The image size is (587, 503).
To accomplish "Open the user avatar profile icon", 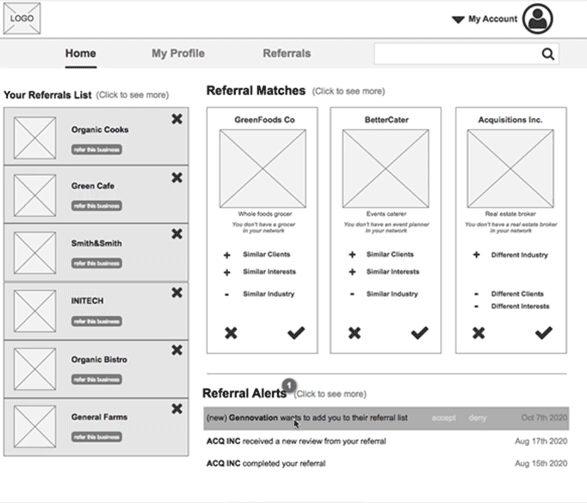I will (538, 19).
